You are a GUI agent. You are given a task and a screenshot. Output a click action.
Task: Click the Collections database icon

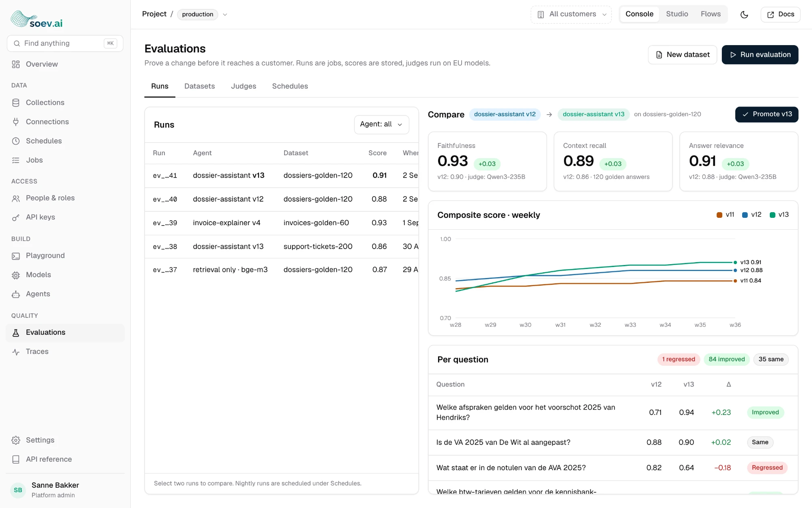pyautogui.click(x=16, y=103)
